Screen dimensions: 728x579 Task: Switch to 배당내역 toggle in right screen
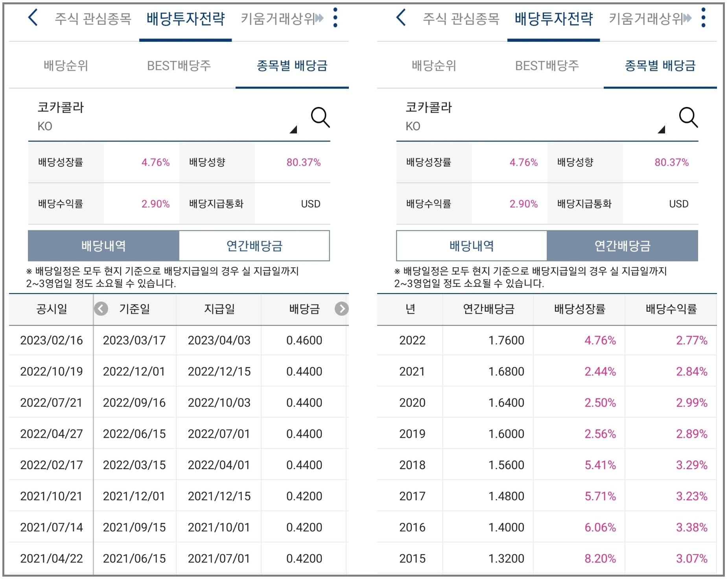(472, 246)
